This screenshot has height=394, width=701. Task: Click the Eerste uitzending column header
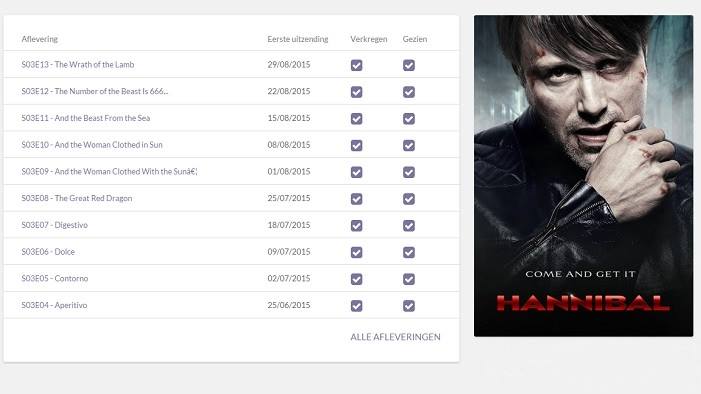click(x=298, y=39)
